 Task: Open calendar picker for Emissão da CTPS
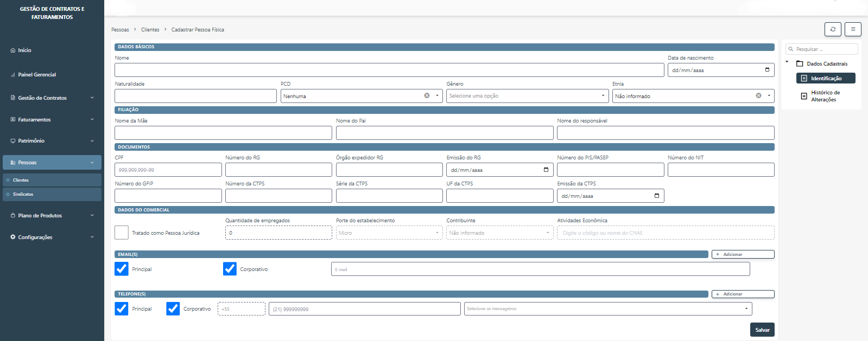click(657, 196)
